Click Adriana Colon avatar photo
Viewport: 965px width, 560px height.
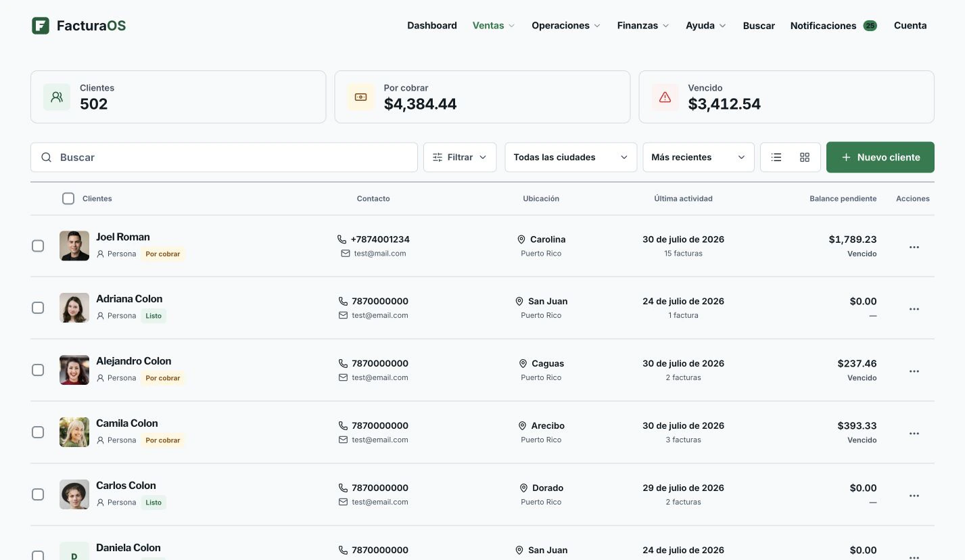(x=74, y=308)
